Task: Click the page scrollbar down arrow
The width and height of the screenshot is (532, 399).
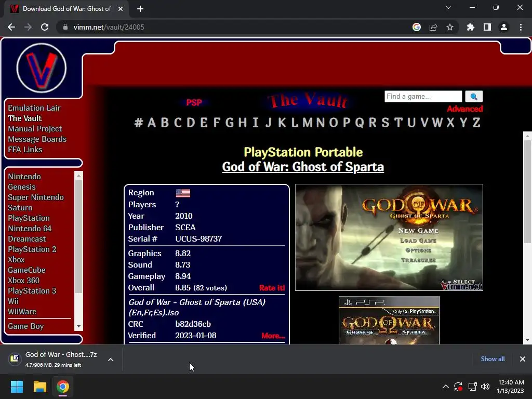Action: [x=527, y=340]
